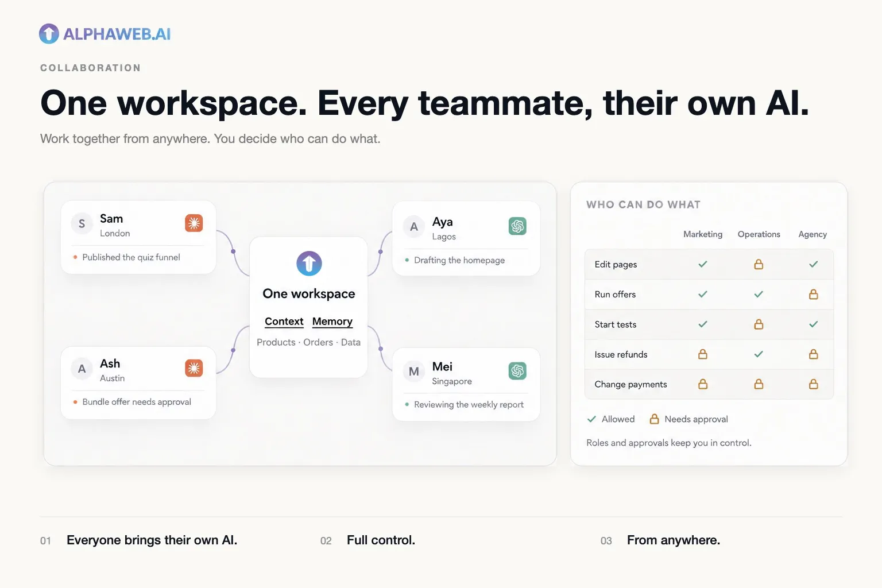This screenshot has height=588, width=882.
Task: Click "Bundle offer needs approval" status
Action: pos(137,402)
